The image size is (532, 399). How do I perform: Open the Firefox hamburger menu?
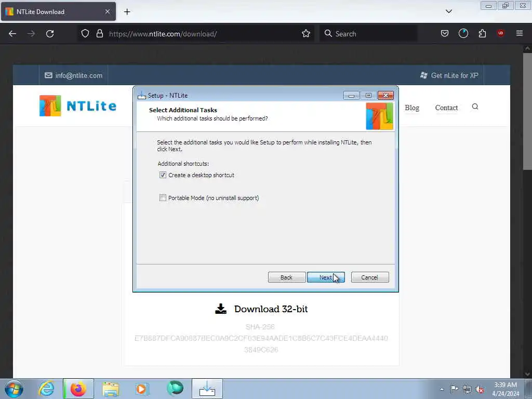520,33
